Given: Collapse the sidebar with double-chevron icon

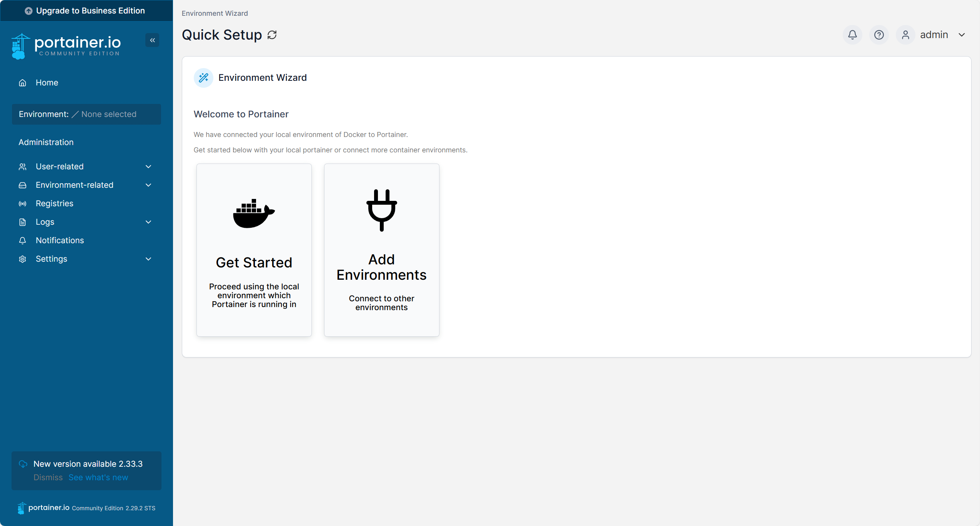Looking at the screenshot, I should click(x=152, y=40).
